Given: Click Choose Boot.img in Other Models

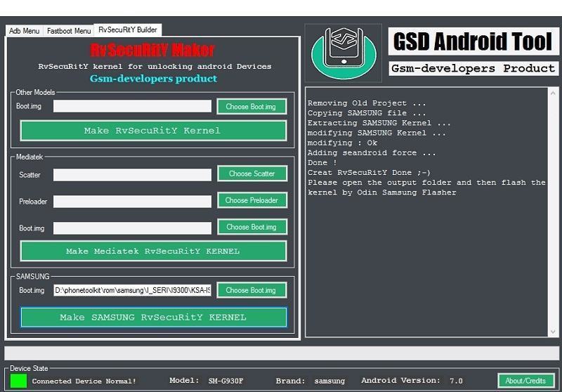Looking at the screenshot, I should point(251,107).
